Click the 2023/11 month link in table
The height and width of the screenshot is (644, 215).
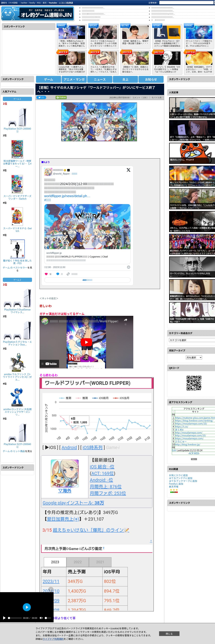coord(51,581)
